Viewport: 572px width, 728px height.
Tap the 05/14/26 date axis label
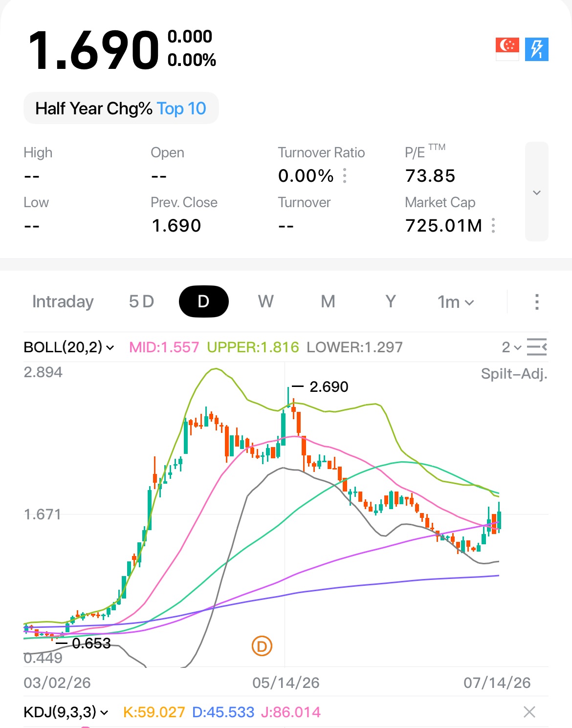(x=286, y=683)
